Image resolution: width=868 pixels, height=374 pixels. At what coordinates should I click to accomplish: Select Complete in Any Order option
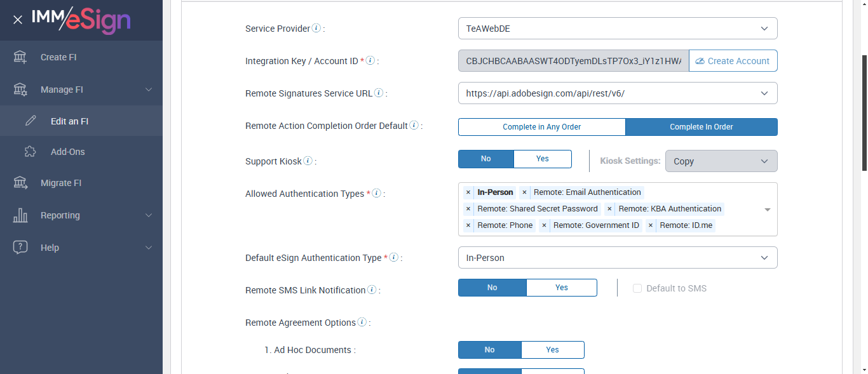click(x=541, y=127)
